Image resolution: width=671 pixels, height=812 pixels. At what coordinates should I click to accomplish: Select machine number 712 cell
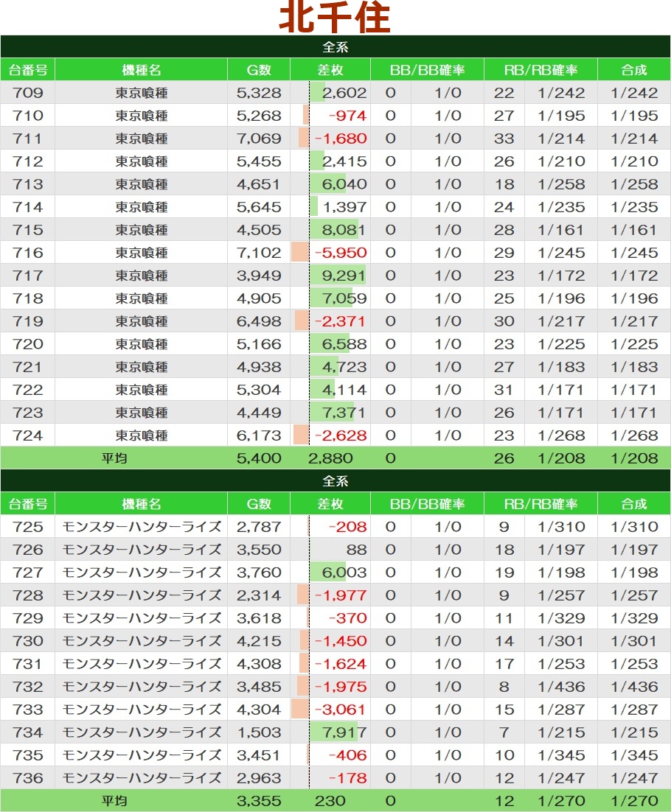[28, 161]
